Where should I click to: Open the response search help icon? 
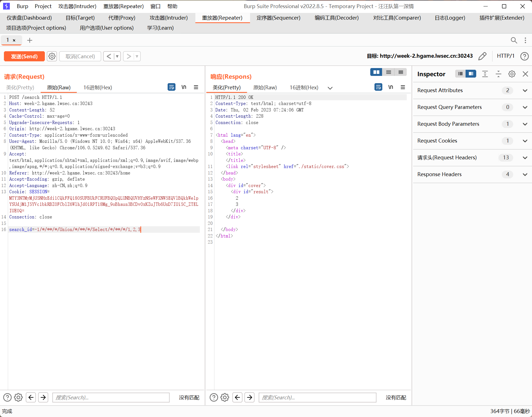click(x=214, y=397)
